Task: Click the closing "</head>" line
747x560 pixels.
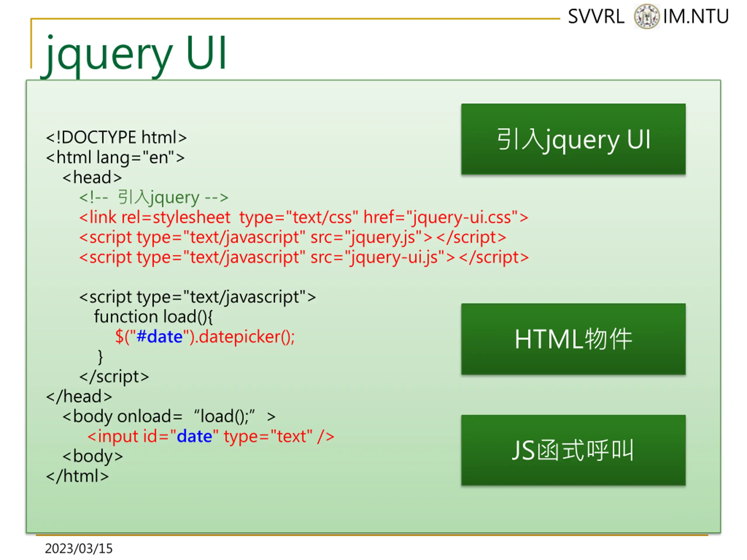Action: tap(79, 397)
